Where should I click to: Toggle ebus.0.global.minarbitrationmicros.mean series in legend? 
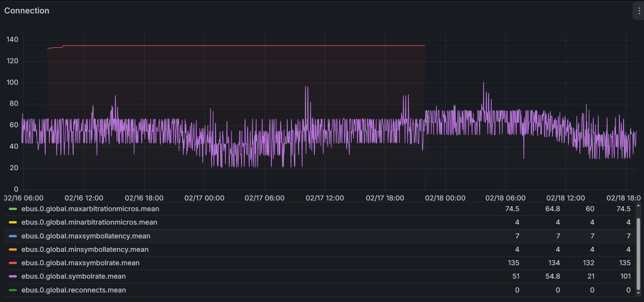coord(89,222)
